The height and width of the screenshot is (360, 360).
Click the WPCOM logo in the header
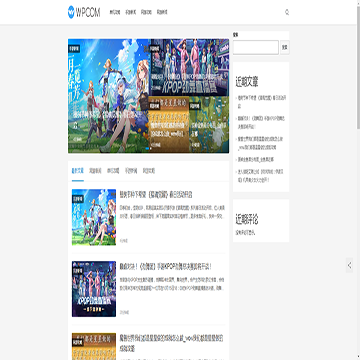click(84, 12)
